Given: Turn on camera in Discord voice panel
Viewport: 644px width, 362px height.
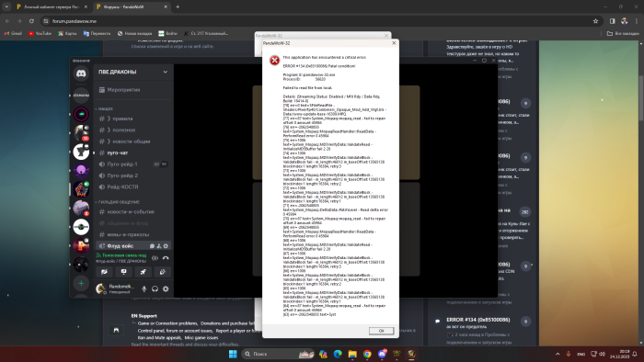Looking at the screenshot, I should coord(104,272).
